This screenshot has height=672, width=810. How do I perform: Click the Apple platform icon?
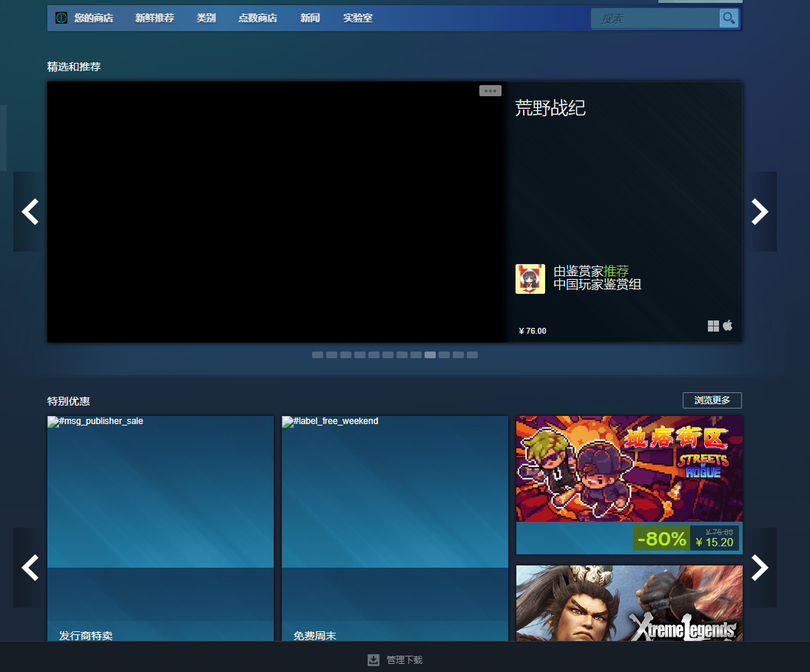(727, 325)
